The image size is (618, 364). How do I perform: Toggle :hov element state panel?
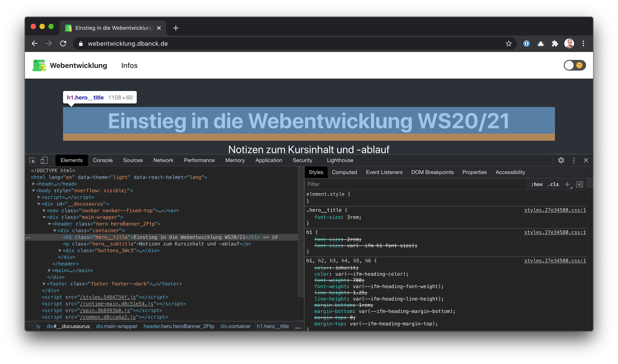coord(537,184)
